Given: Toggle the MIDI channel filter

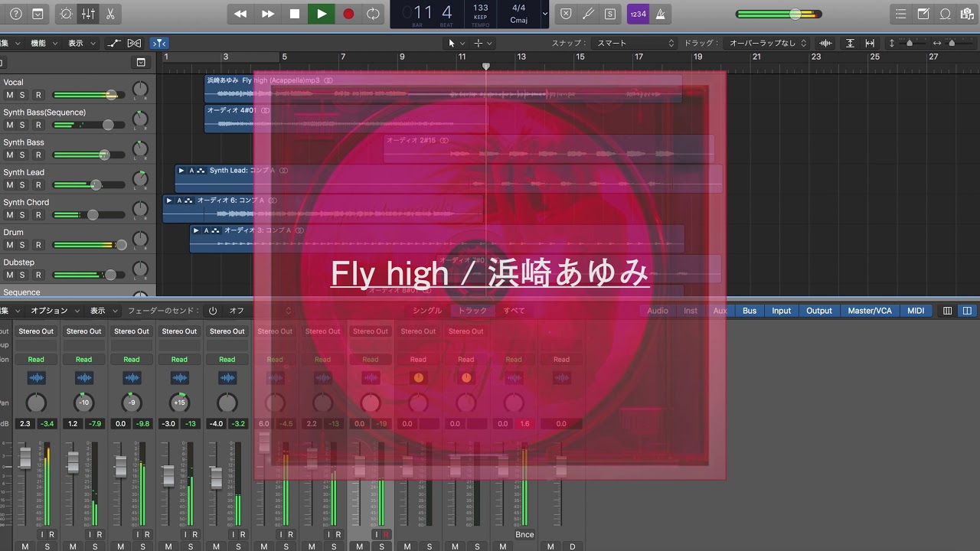Looking at the screenshot, I should pos(916,311).
